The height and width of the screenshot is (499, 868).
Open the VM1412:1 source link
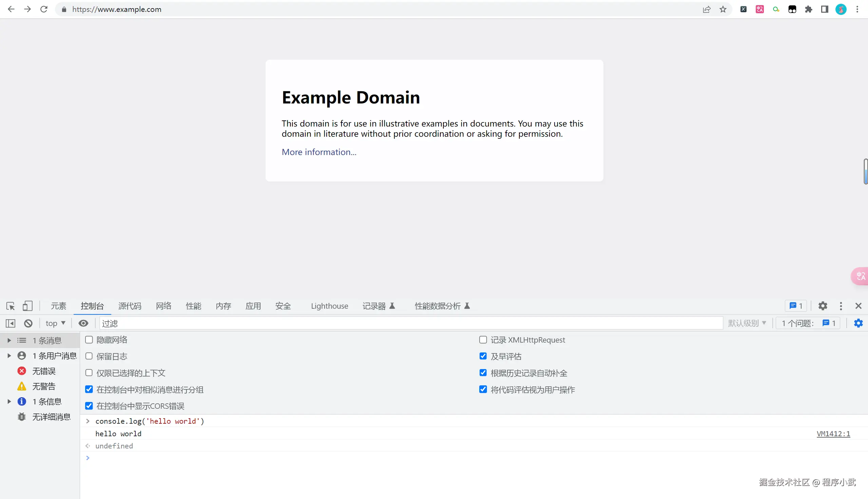833,434
